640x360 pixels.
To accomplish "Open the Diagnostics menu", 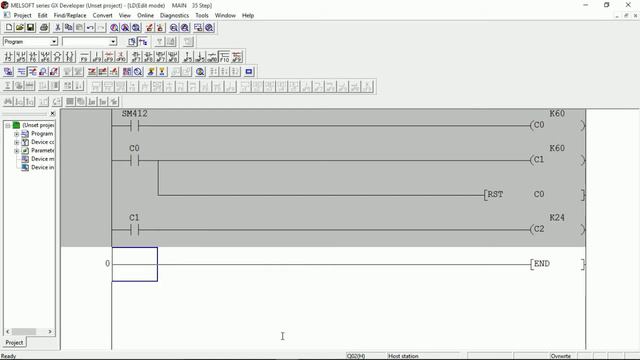I will coord(174,16).
